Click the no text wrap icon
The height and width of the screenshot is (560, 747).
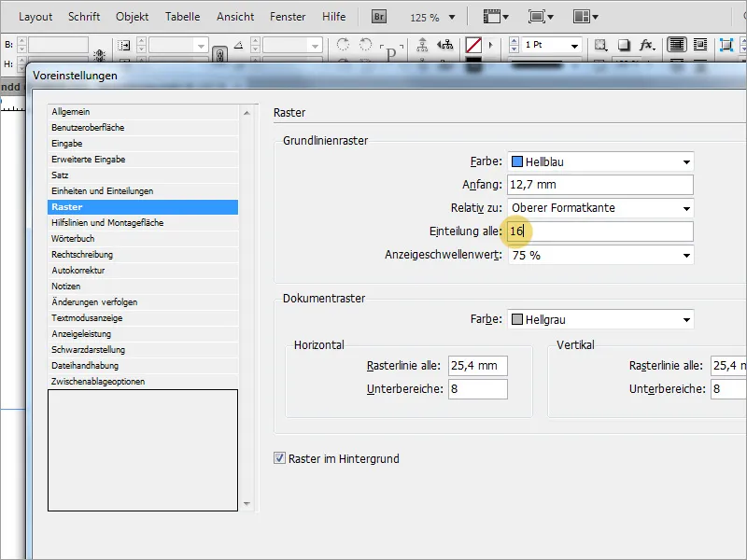(x=676, y=45)
